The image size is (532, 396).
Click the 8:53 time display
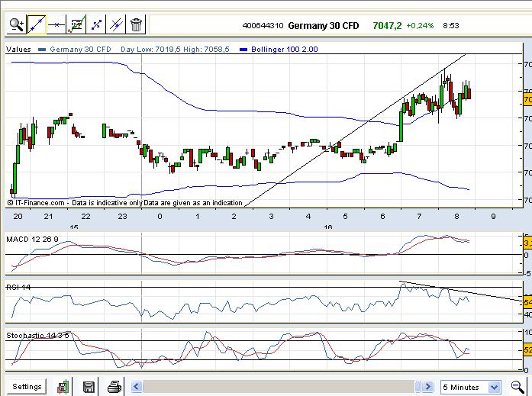[x=451, y=26]
